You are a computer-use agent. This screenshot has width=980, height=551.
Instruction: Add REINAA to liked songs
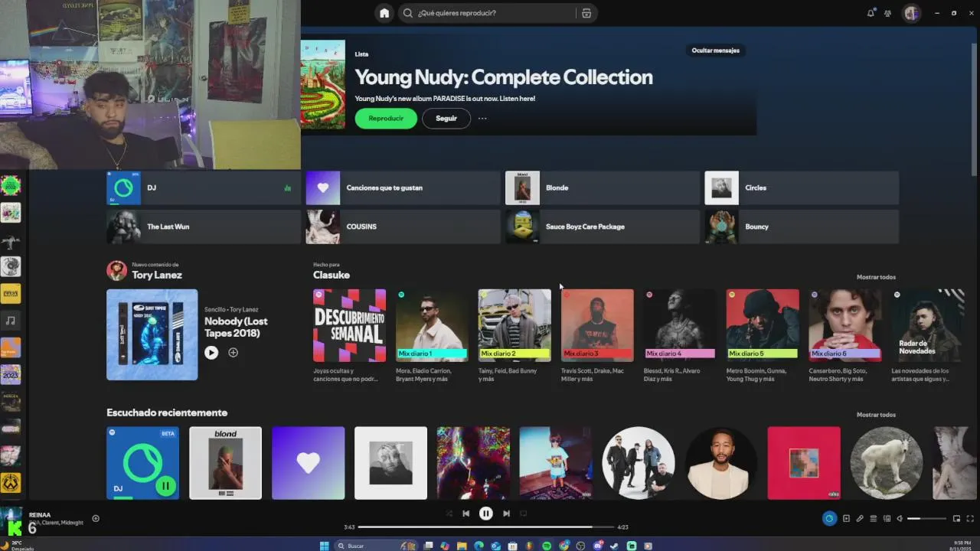96,518
